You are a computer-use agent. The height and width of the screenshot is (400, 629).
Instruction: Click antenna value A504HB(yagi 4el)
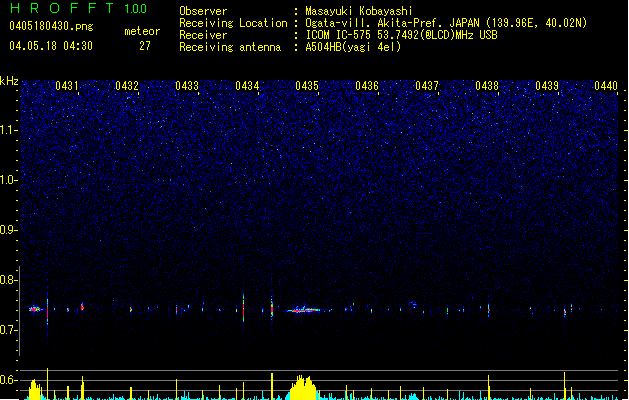point(353,47)
